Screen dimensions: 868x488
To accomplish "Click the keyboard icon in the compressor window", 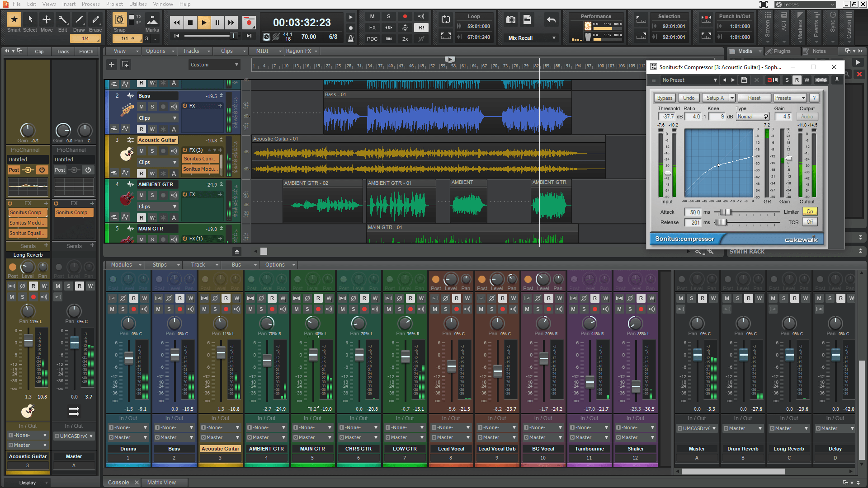I will click(821, 80).
